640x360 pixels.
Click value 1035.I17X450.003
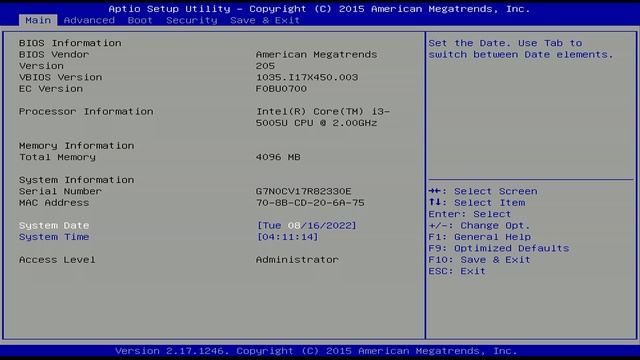coord(307,77)
